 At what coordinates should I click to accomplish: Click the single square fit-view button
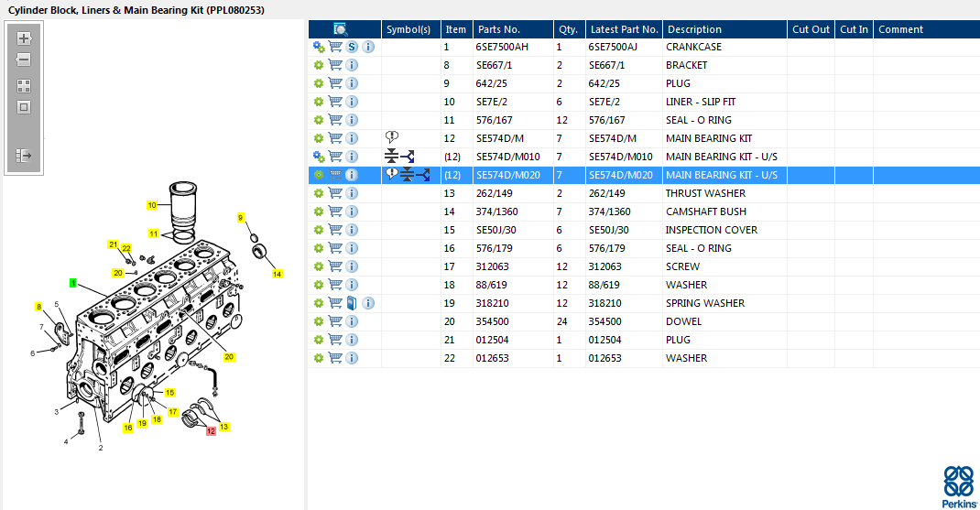coord(24,107)
